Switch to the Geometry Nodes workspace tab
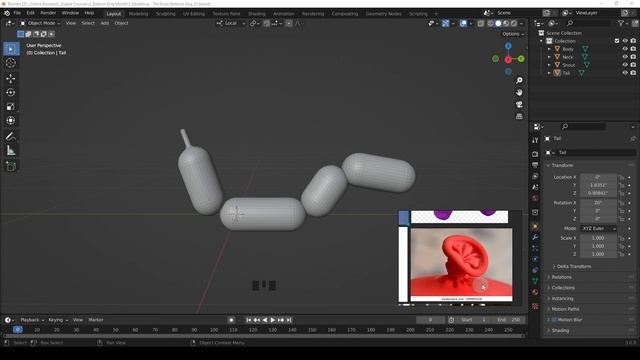Screen dimensions: 640x360 click(383, 14)
